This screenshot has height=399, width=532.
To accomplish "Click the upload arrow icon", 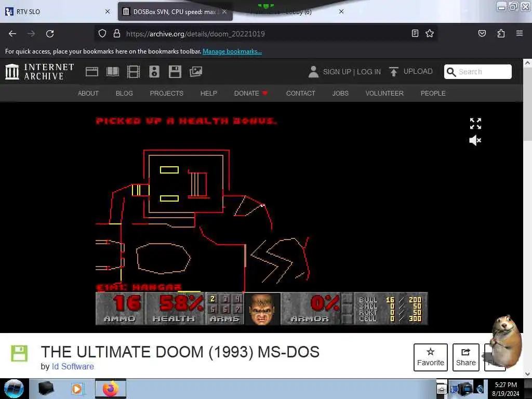I will (x=394, y=72).
